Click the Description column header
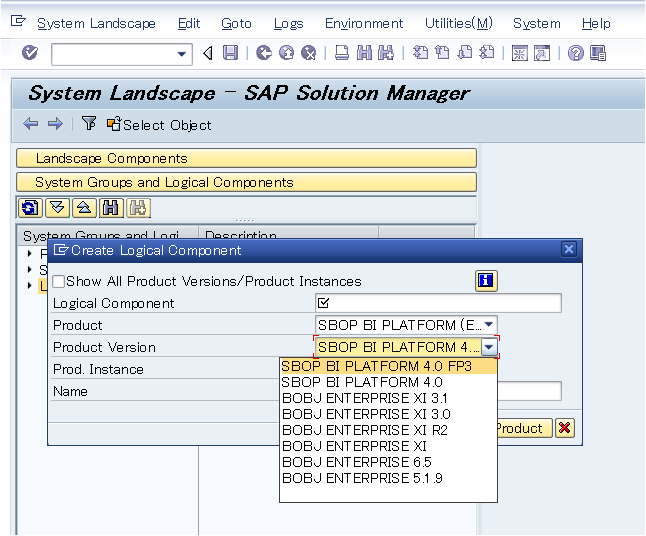Viewport: 646px width, 536px height. pyautogui.click(x=288, y=235)
